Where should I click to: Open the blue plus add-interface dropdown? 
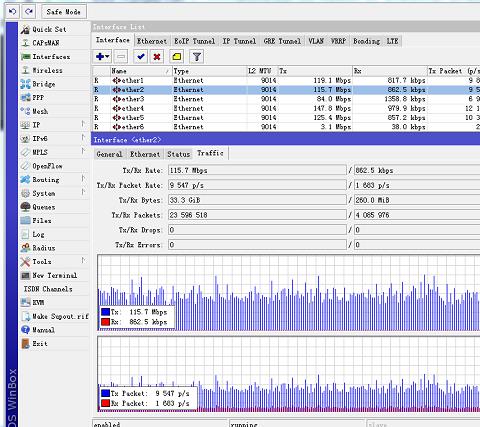[102, 57]
